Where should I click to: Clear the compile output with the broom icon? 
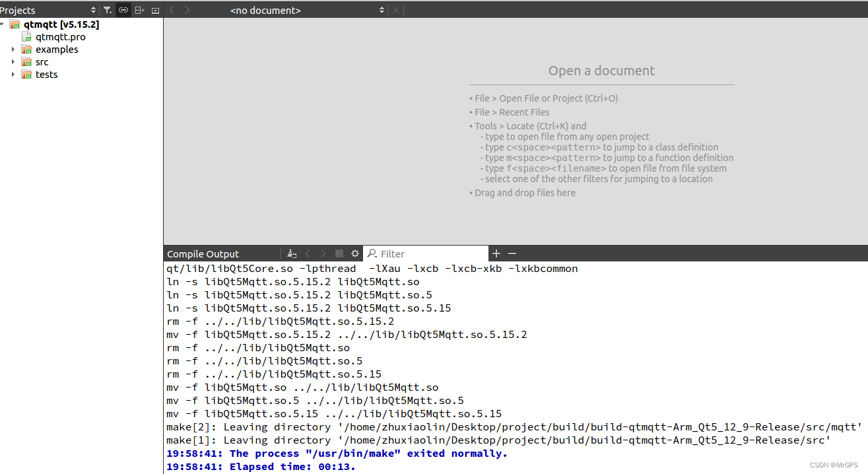point(291,253)
